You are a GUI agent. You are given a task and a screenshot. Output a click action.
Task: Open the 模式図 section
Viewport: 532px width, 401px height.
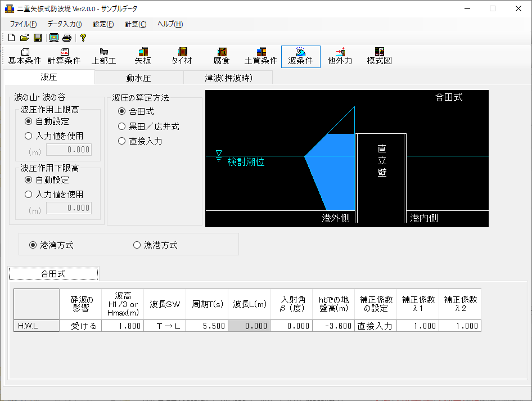pos(380,57)
